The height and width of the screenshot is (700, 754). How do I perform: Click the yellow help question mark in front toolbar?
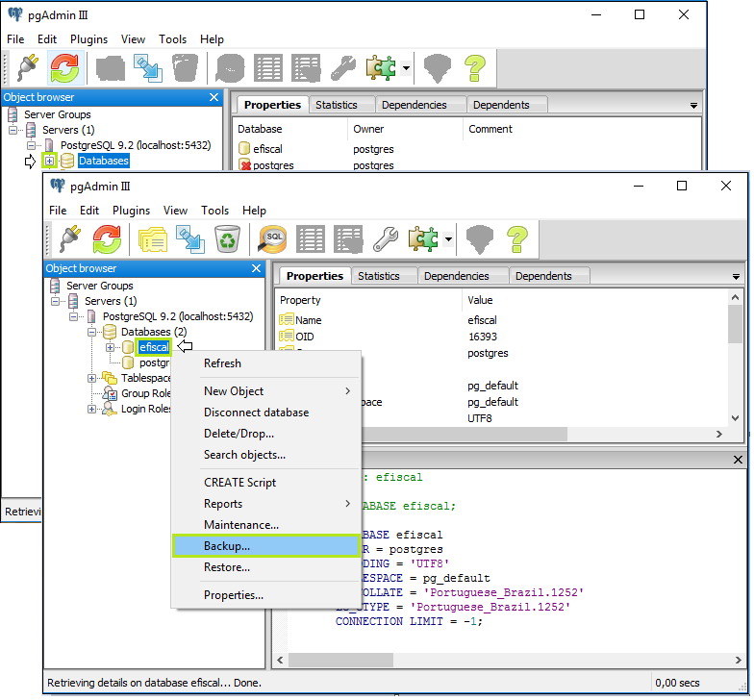[x=517, y=238]
